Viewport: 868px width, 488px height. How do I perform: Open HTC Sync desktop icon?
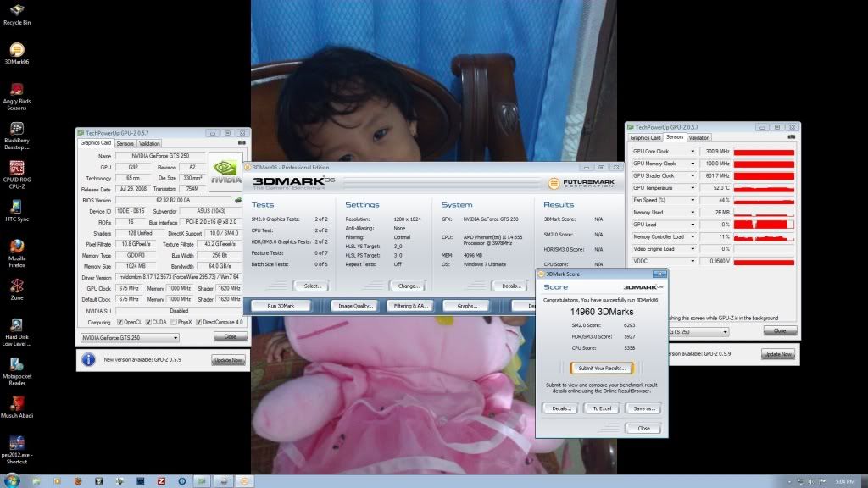(17, 211)
